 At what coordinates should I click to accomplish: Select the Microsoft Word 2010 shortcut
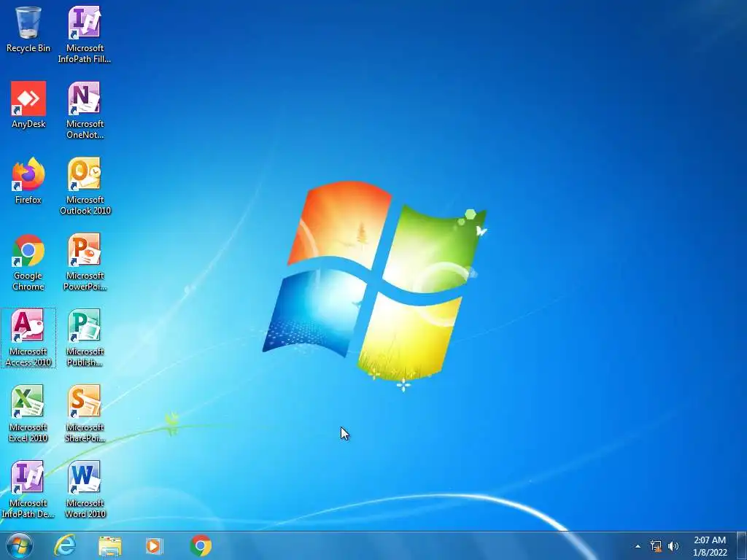pyautogui.click(x=85, y=489)
